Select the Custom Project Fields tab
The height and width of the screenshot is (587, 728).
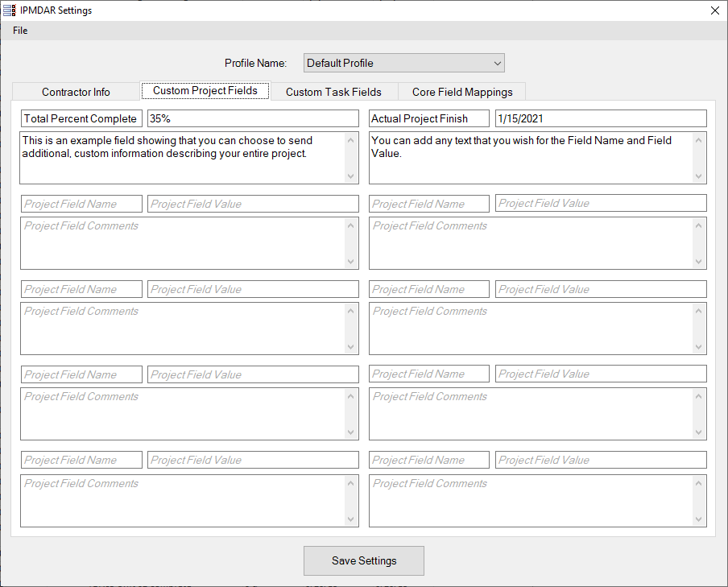205,90
